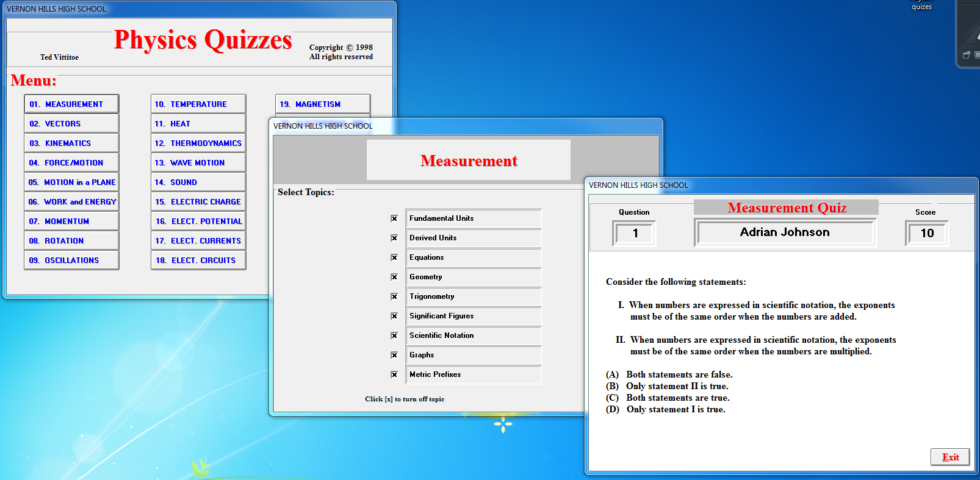Choose 17. ELECT. CURRENTS from the menu
Viewport: 980px width, 480px height.
click(198, 241)
